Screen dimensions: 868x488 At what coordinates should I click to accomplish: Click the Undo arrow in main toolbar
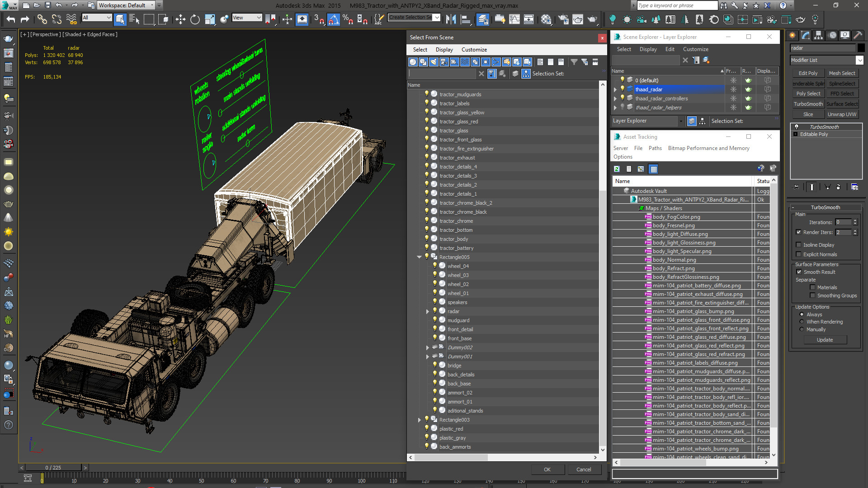(x=11, y=19)
